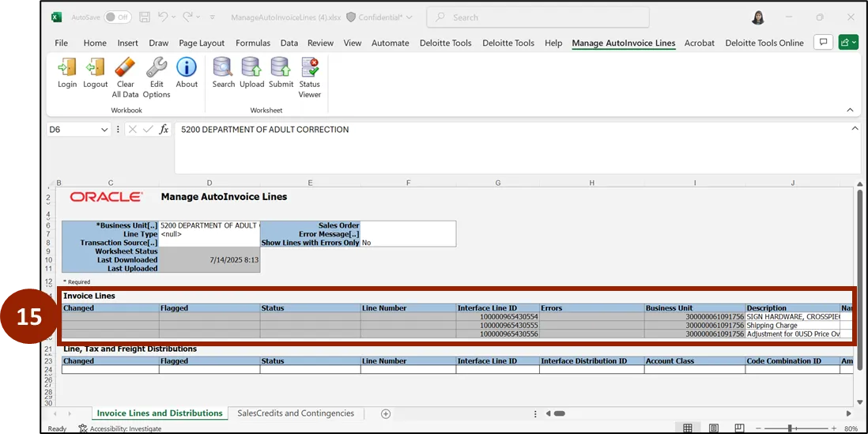Expand the Name Box dropdown arrow
The height and width of the screenshot is (434, 868).
point(104,130)
